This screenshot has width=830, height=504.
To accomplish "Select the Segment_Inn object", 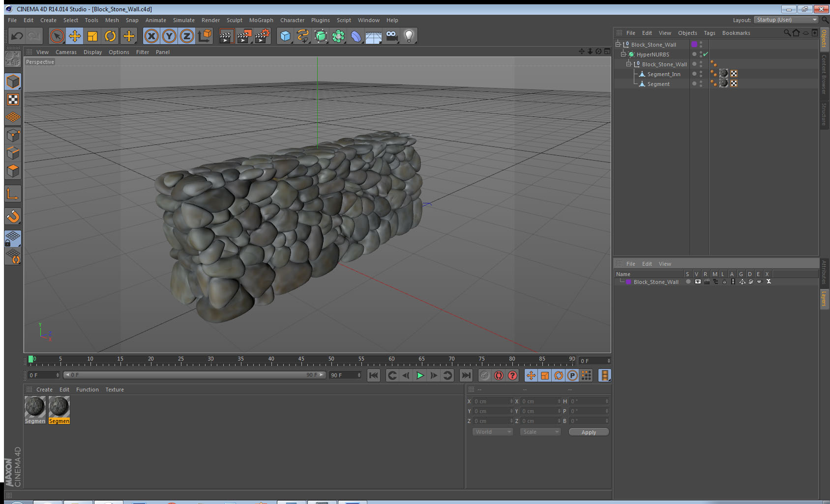I will pos(664,74).
